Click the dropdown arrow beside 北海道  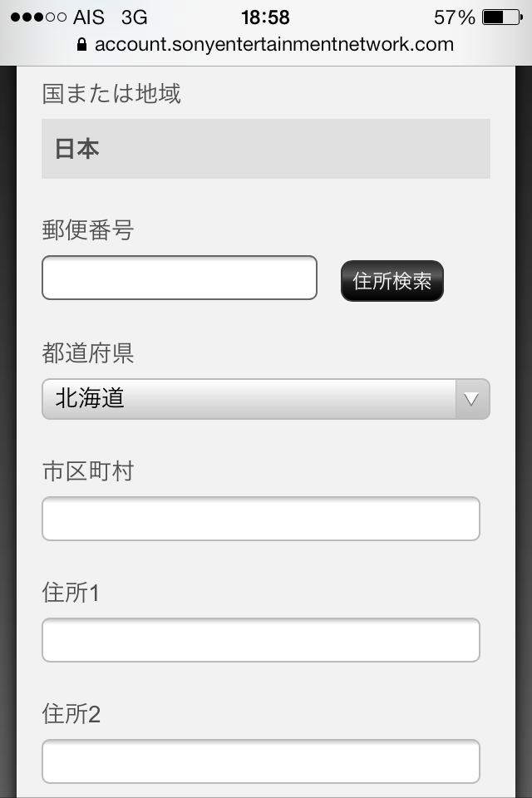[472, 399]
